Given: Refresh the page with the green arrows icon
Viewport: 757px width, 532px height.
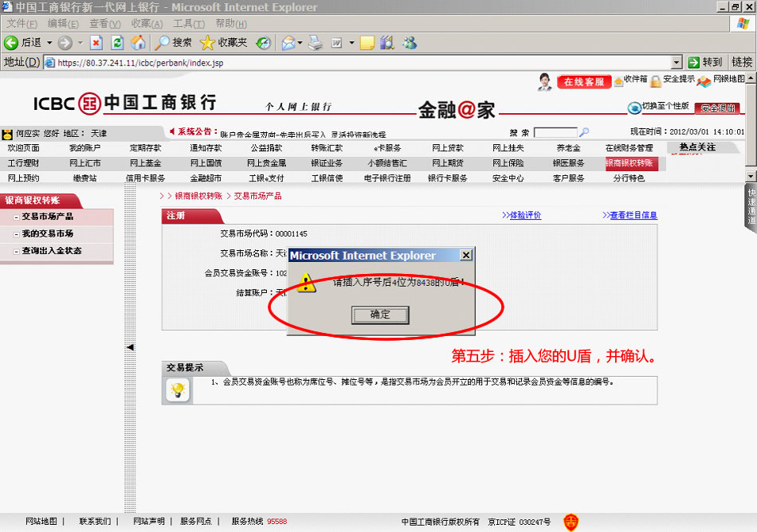Looking at the screenshot, I should [x=117, y=43].
